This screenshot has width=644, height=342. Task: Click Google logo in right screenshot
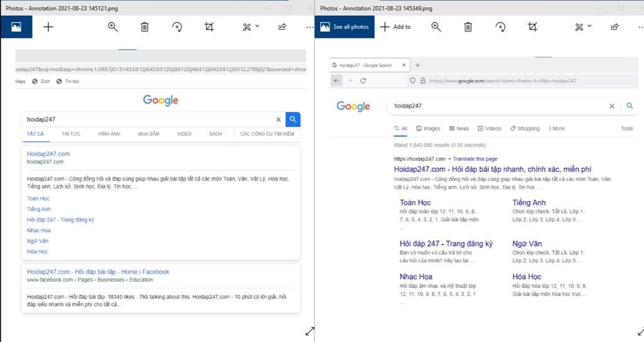(x=353, y=106)
